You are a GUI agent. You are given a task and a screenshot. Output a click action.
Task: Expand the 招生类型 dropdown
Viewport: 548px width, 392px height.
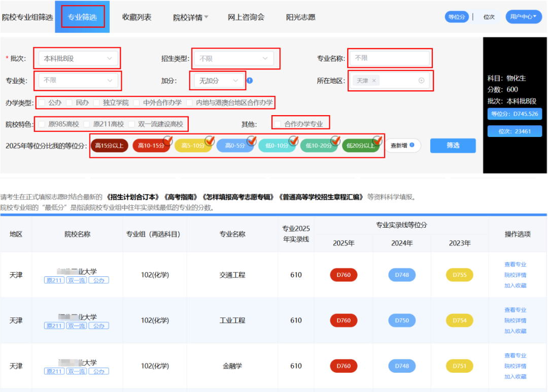(x=233, y=58)
